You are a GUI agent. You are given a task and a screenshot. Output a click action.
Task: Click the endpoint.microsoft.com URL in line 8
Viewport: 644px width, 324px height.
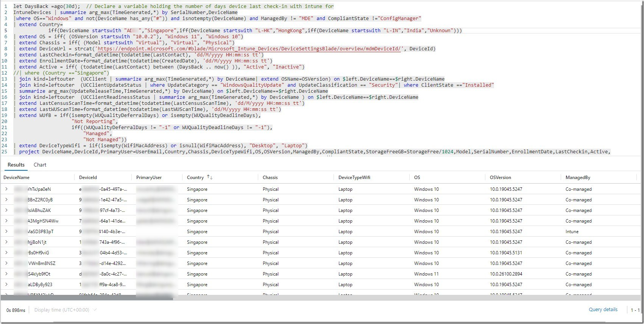[249, 49]
